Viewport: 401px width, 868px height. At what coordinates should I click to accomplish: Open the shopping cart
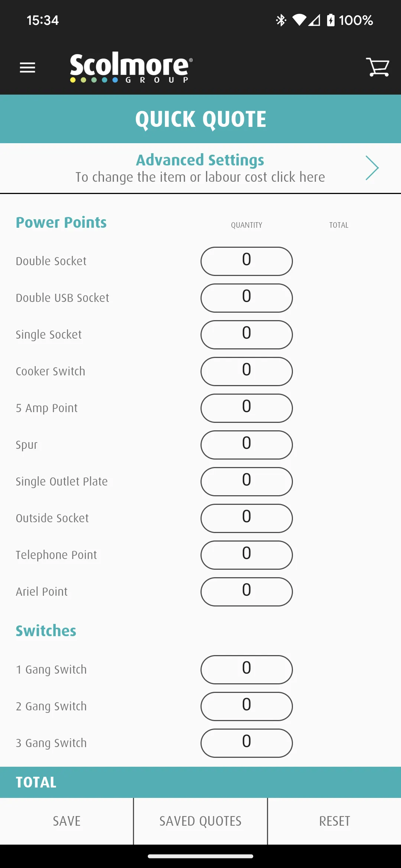(x=378, y=67)
